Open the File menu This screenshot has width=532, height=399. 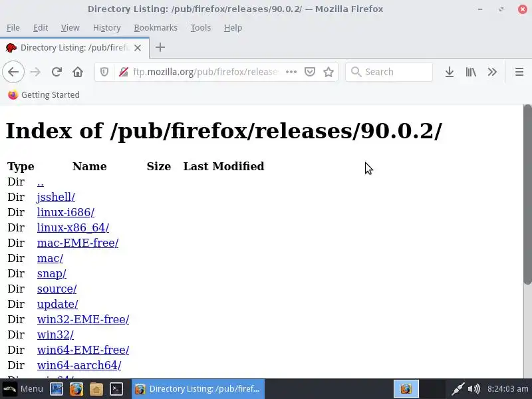pyautogui.click(x=13, y=27)
